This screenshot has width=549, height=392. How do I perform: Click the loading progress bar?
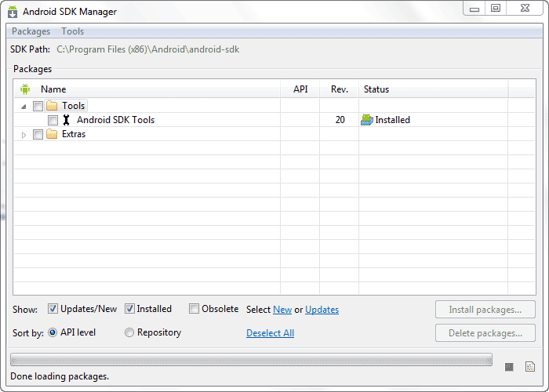pyautogui.click(x=252, y=359)
